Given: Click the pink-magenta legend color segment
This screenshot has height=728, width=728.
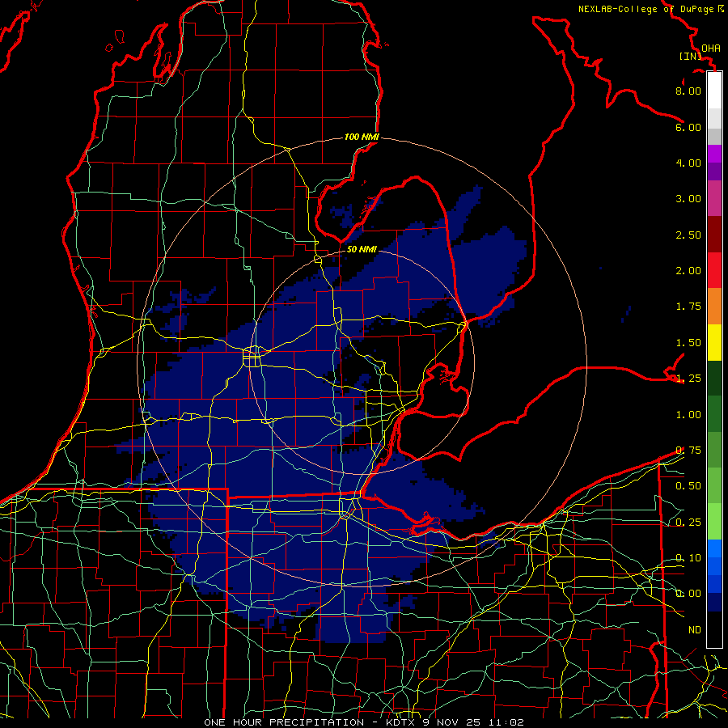Looking at the screenshot, I should click(x=714, y=199).
